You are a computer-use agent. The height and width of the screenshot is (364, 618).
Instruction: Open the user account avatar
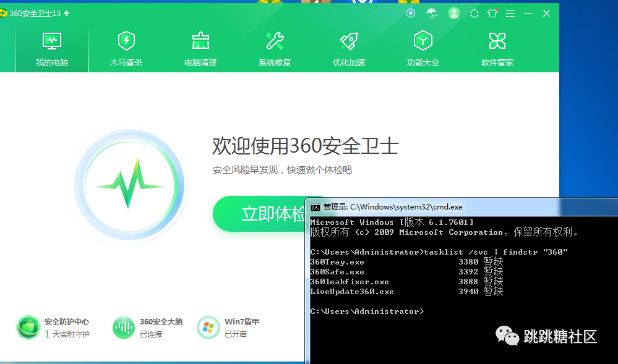454,14
